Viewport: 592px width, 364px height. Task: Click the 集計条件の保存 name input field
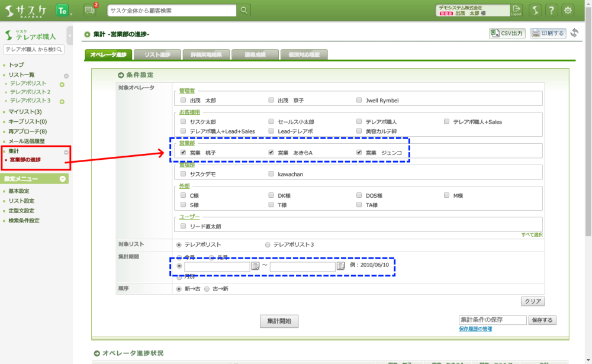point(493,320)
